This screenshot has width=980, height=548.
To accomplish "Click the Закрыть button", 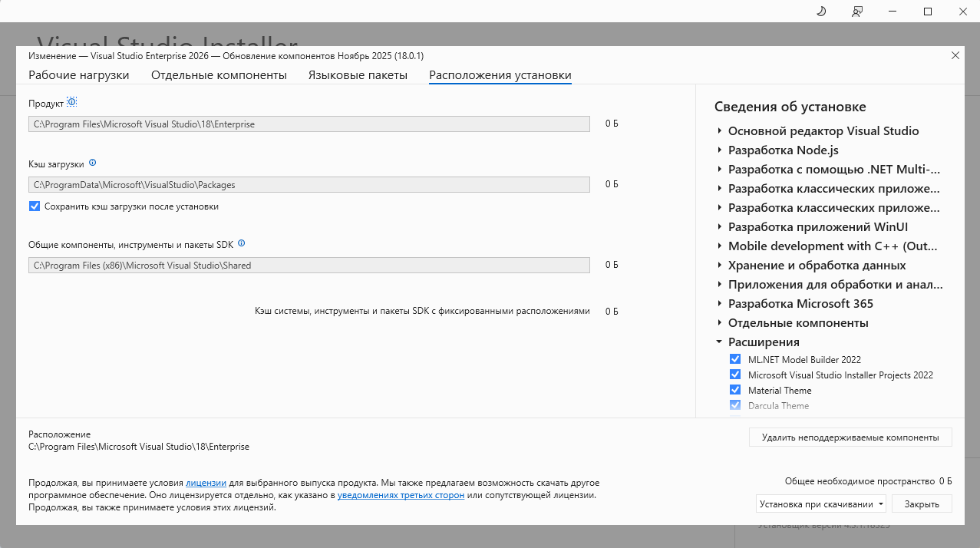I will pyautogui.click(x=921, y=504).
